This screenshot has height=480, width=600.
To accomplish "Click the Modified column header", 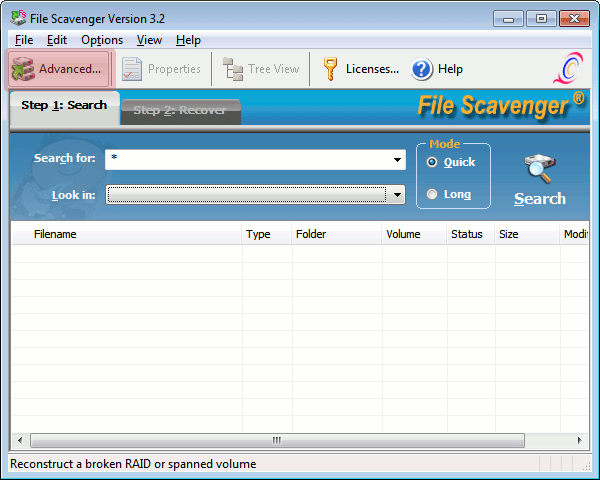I will tap(574, 234).
